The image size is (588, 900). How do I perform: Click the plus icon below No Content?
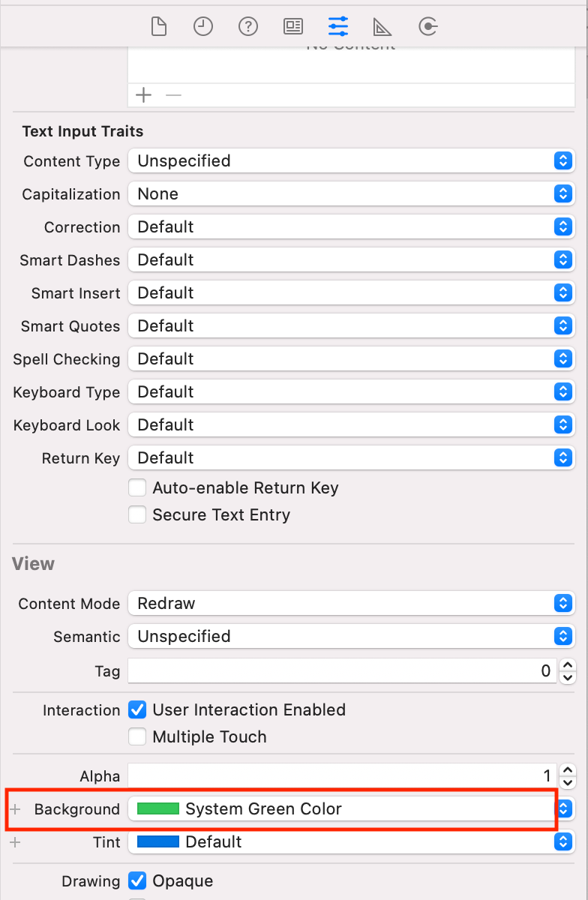pyautogui.click(x=143, y=94)
